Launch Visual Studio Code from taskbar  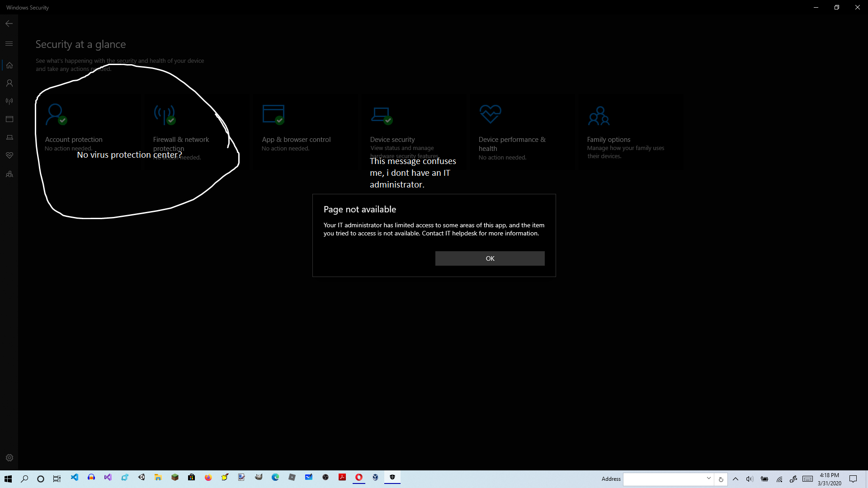click(75, 477)
